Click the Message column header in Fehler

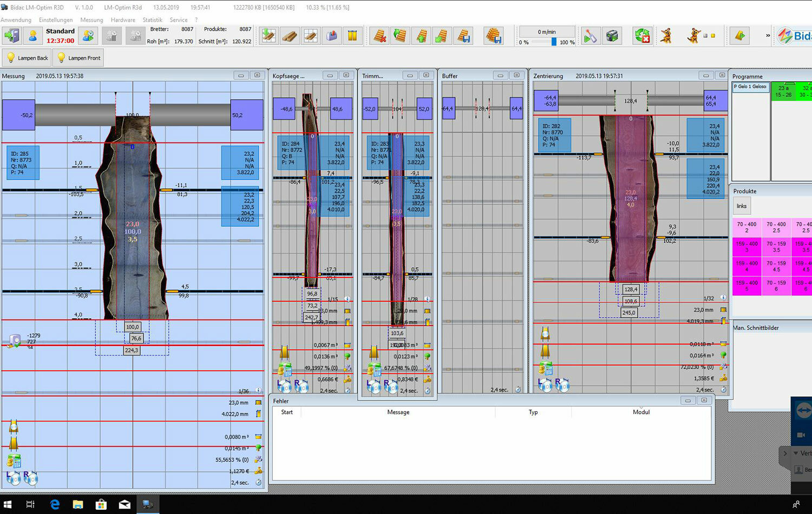(x=398, y=412)
